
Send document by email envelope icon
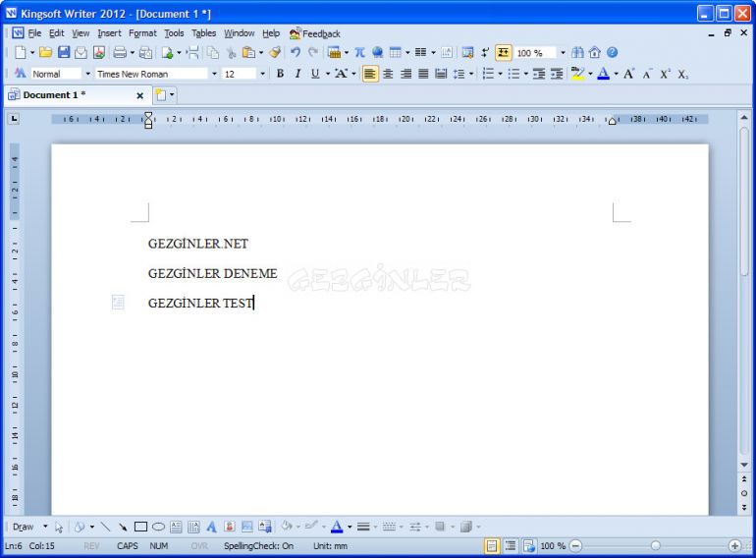click(x=81, y=53)
